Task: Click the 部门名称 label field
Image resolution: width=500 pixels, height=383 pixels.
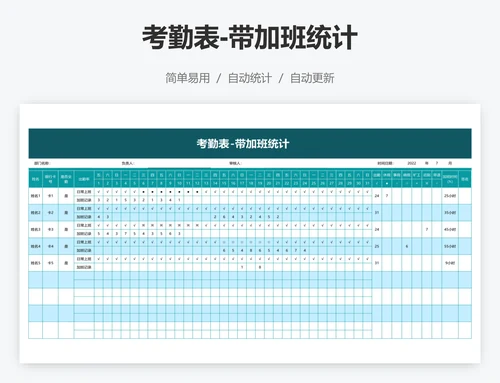Action: [x=42, y=163]
